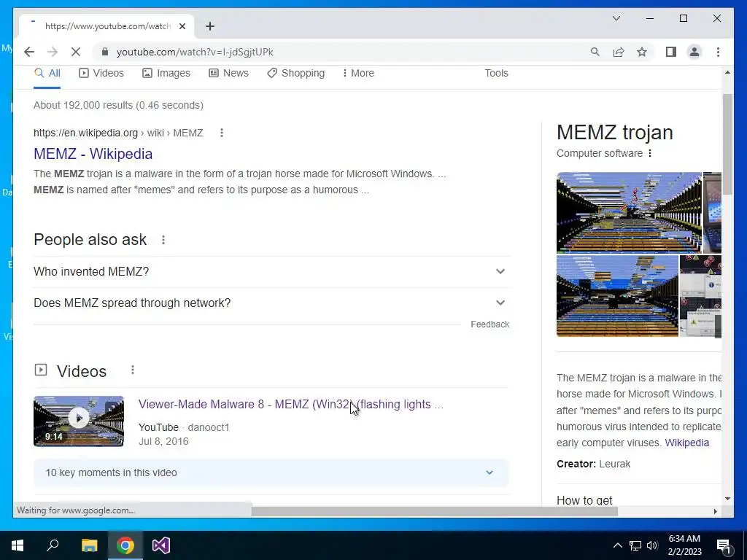Go back to the previous page

(x=29, y=52)
